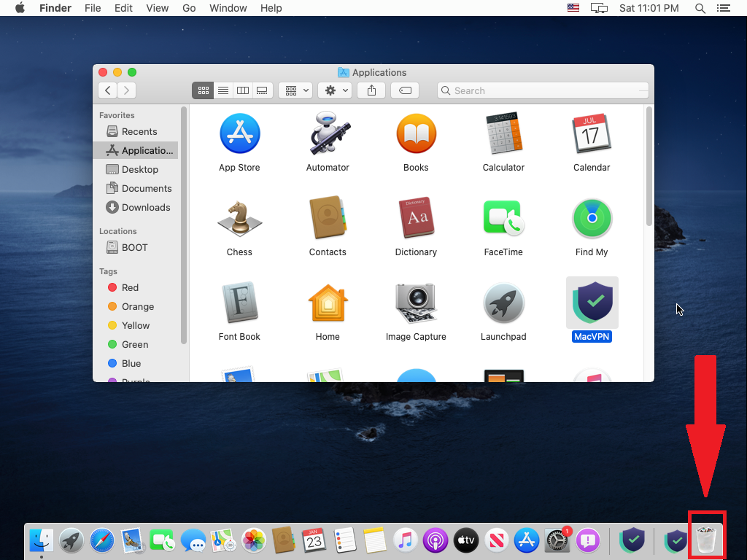Select the Font Book app icon
Screen dimensions: 747x560
(239, 303)
